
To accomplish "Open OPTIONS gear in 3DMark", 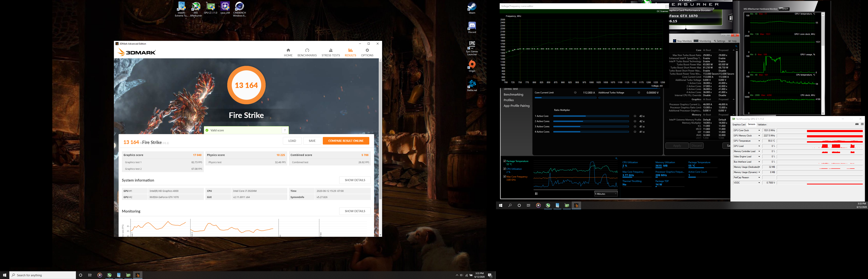I will 367,52.
